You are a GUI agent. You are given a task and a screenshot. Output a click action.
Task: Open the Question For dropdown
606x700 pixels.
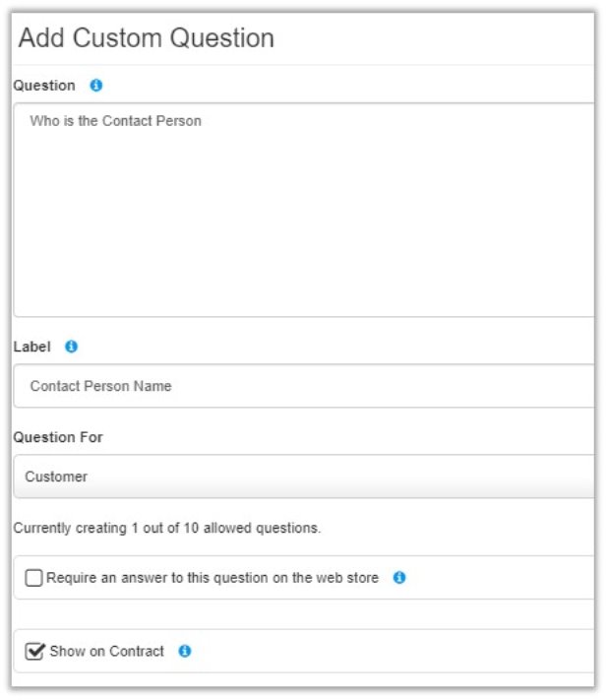[x=305, y=477]
